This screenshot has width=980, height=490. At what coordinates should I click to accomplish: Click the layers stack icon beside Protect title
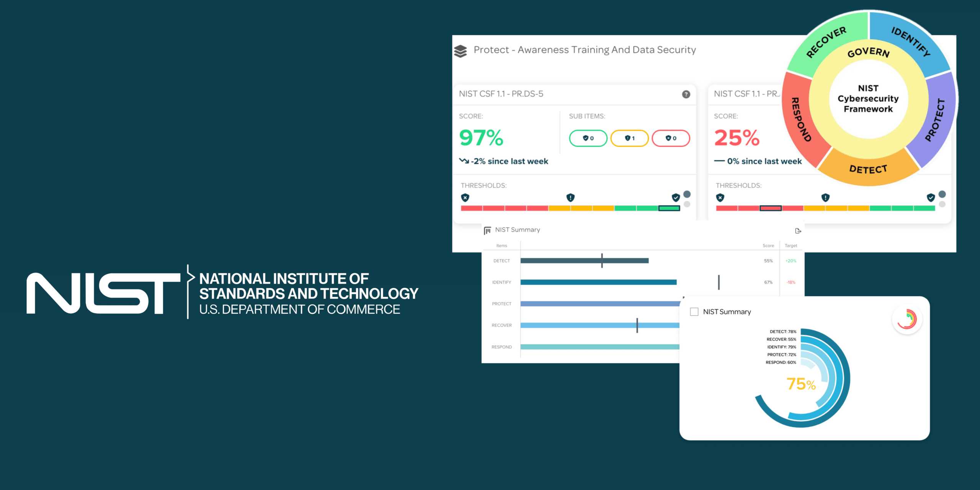(x=461, y=51)
